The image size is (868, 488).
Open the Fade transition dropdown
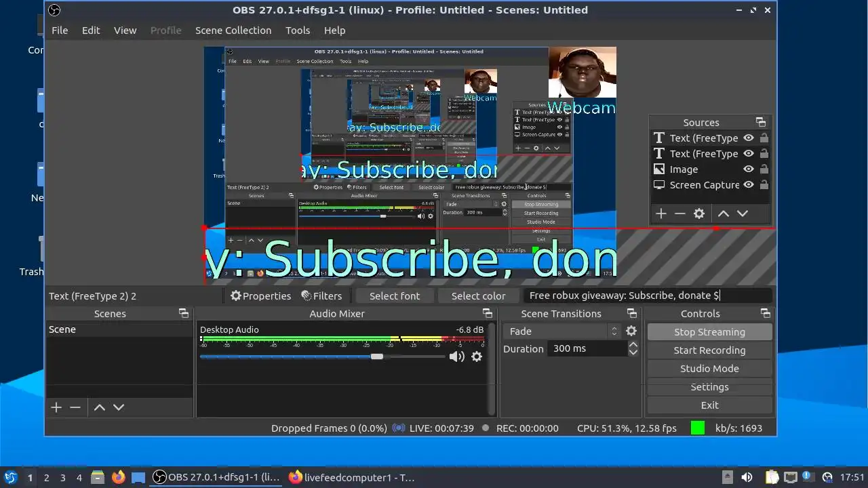point(562,331)
